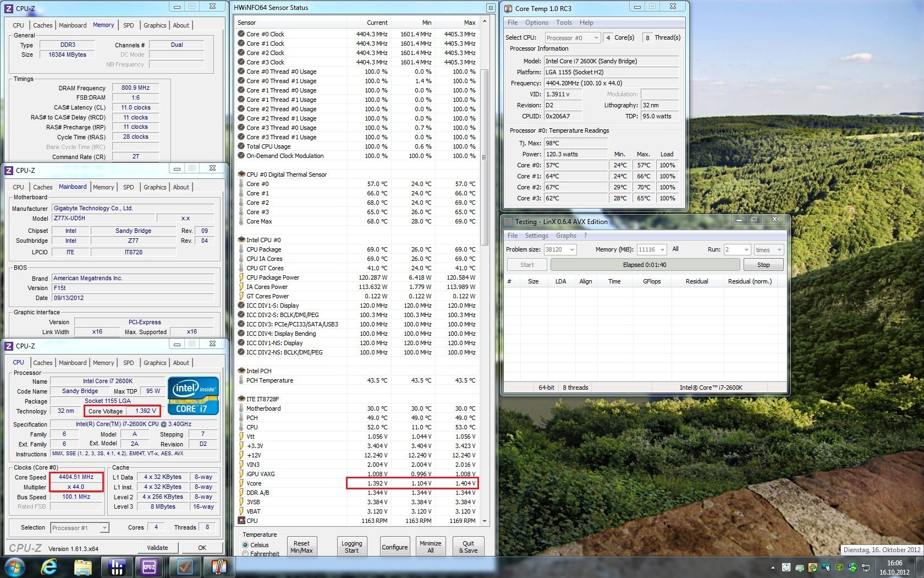Viewport: 924px width, 578px height.
Task: Open Windows Explorer folder icon on taskbar
Action: [x=83, y=568]
